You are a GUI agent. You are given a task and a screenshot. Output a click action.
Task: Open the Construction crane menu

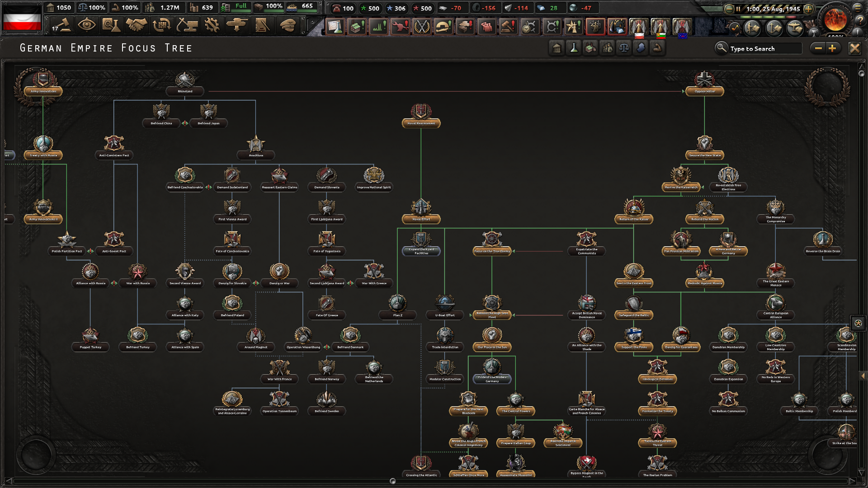pyautogui.click(x=187, y=25)
